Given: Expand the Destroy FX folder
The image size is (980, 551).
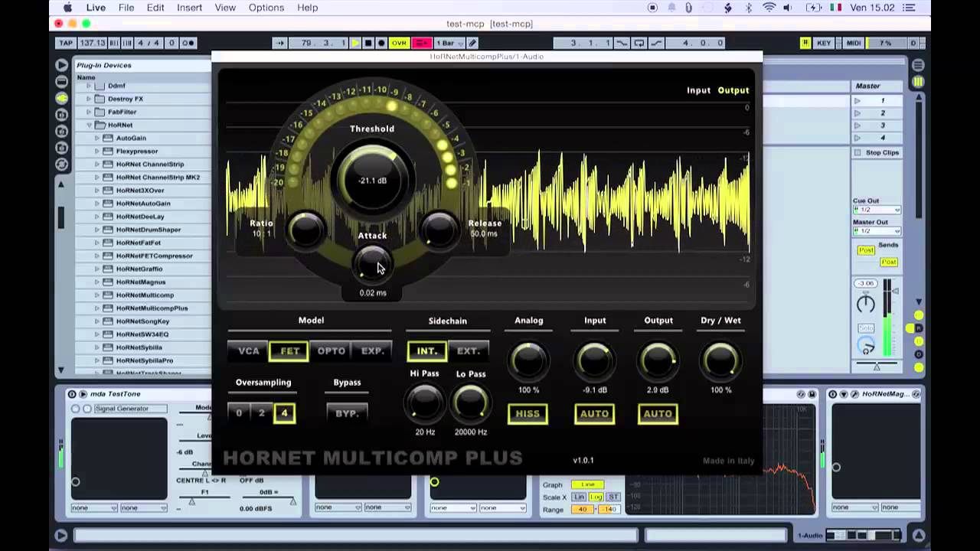Looking at the screenshot, I should (x=89, y=99).
